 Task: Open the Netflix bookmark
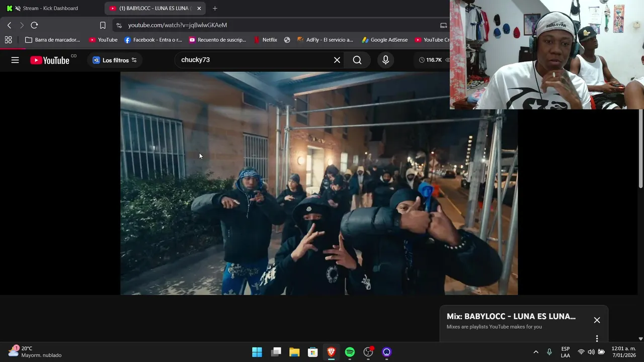[x=265, y=40]
